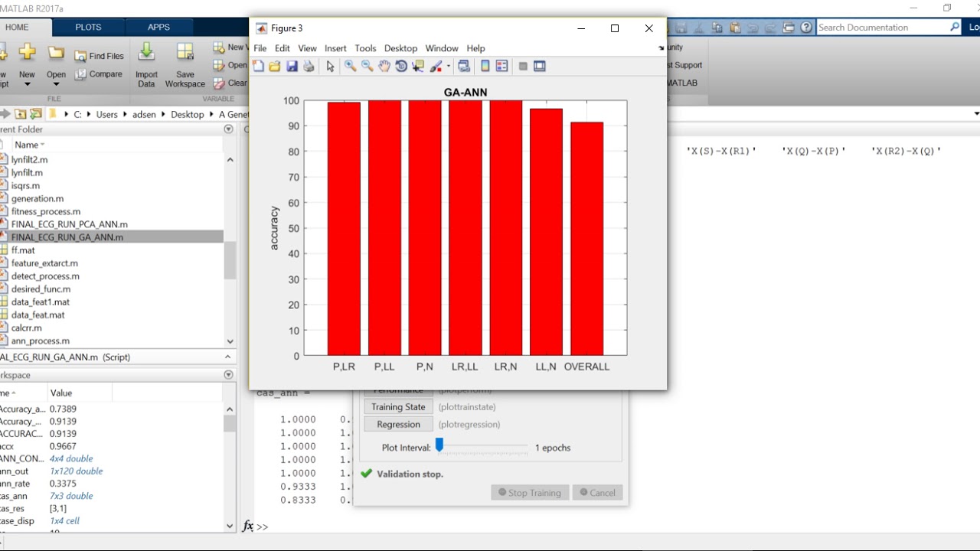This screenshot has width=980, height=551.
Task: Switch to the PLOTS tab in MATLAB
Action: point(88,28)
